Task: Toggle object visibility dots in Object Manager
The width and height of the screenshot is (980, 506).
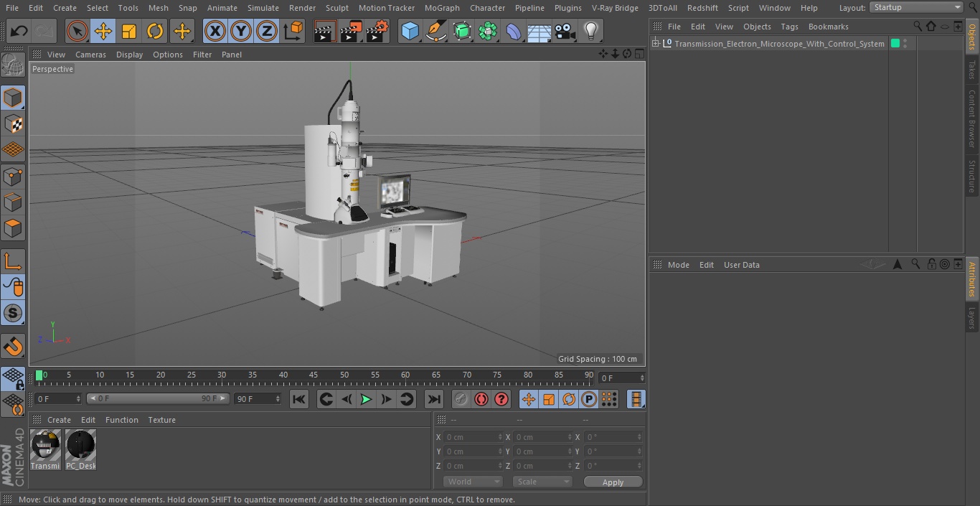Action: (x=905, y=44)
